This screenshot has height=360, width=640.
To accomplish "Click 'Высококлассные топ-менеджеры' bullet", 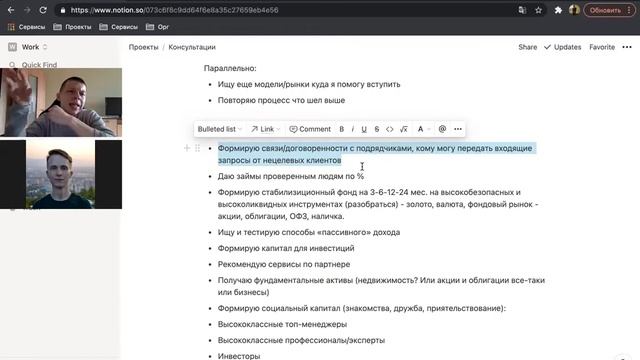I will coord(282,324).
